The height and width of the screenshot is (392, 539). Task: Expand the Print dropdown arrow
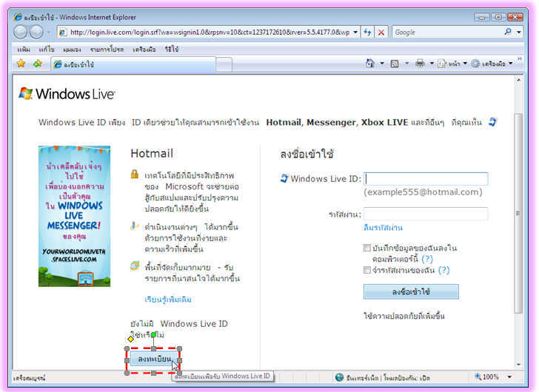click(432, 64)
